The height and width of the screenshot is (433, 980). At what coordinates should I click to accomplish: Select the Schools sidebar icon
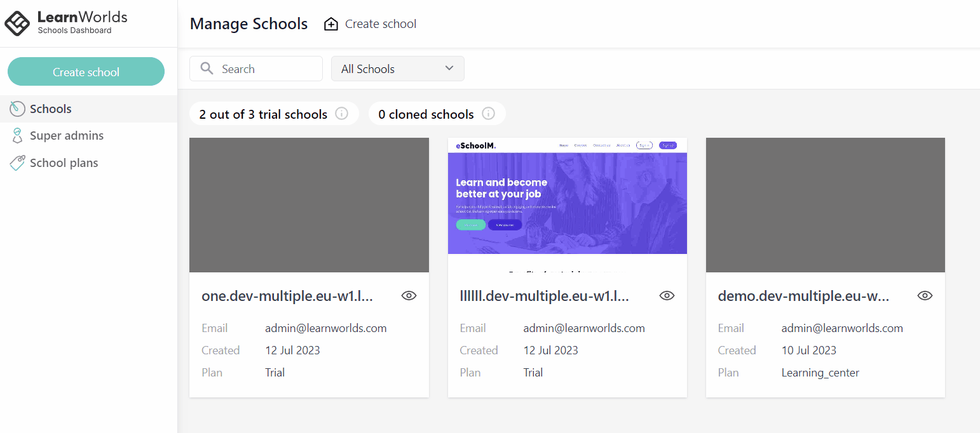point(18,108)
